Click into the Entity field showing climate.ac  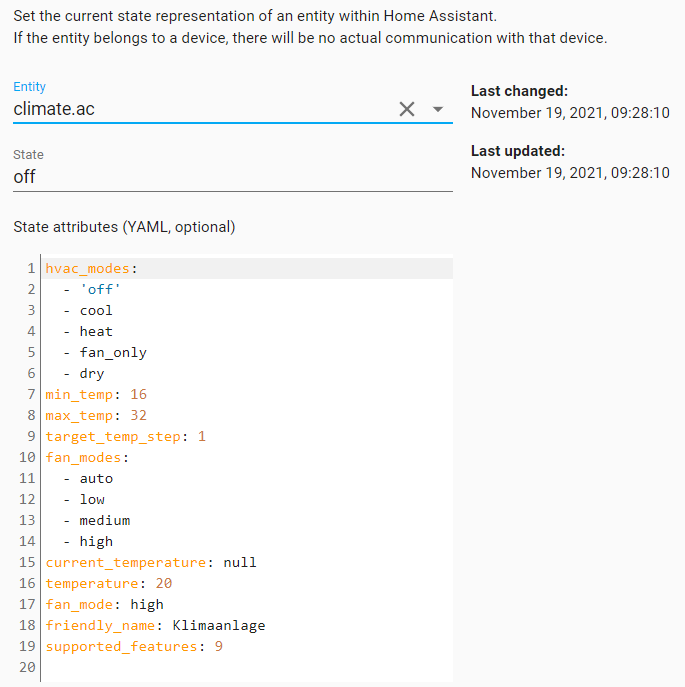[200, 109]
